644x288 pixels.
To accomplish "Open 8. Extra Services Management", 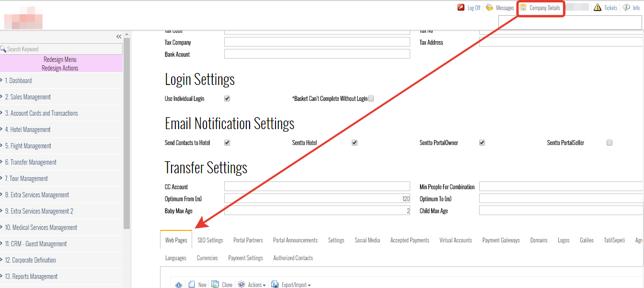I will (37, 195).
